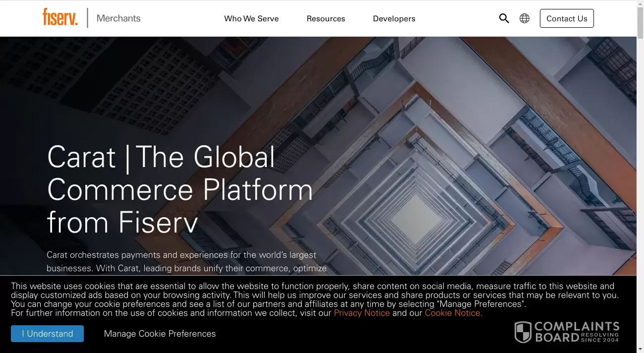Click the 'Carat orchestrates payments' paragraph
The height and width of the screenshot is (353, 644).
point(187,262)
